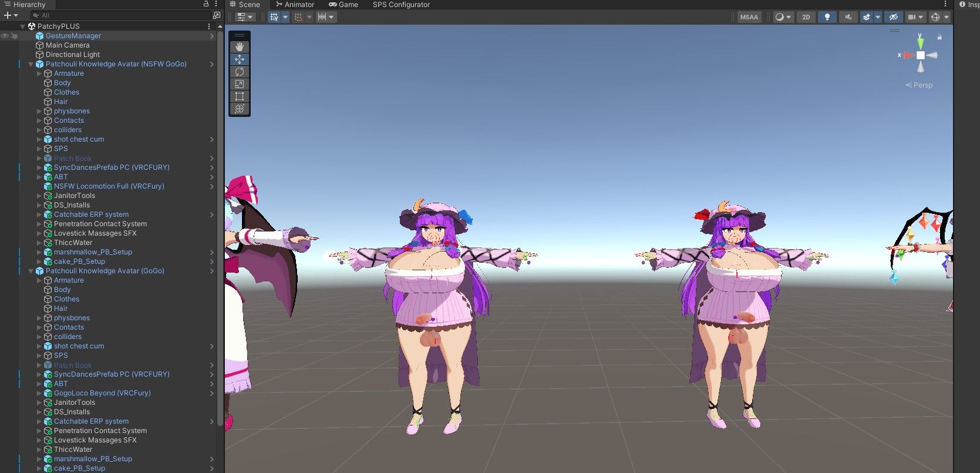Open the gizmos dropdown arrow

[947, 17]
